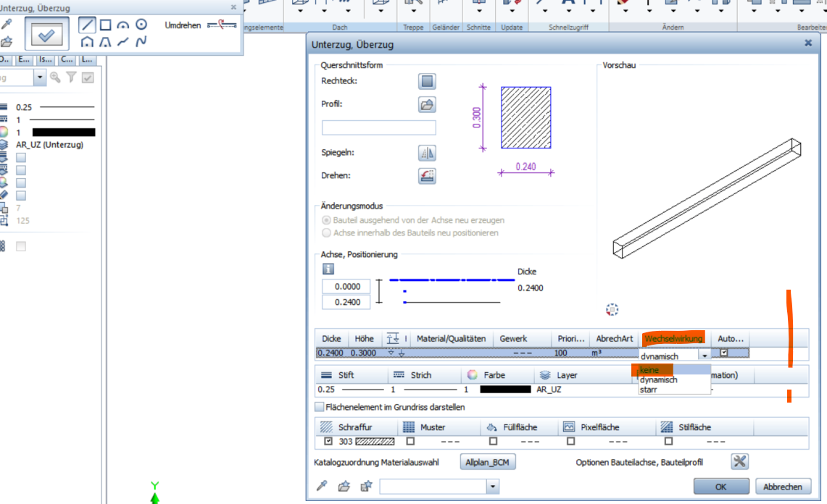Click the Umdrehen flip direction icon
This screenshot has height=504, width=827.
(x=222, y=25)
